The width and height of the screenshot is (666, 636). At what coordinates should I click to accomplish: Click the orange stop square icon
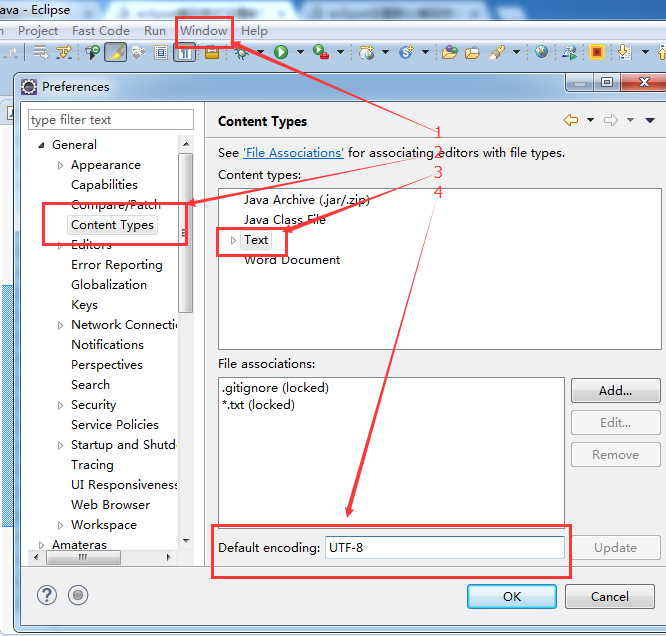tap(597, 52)
